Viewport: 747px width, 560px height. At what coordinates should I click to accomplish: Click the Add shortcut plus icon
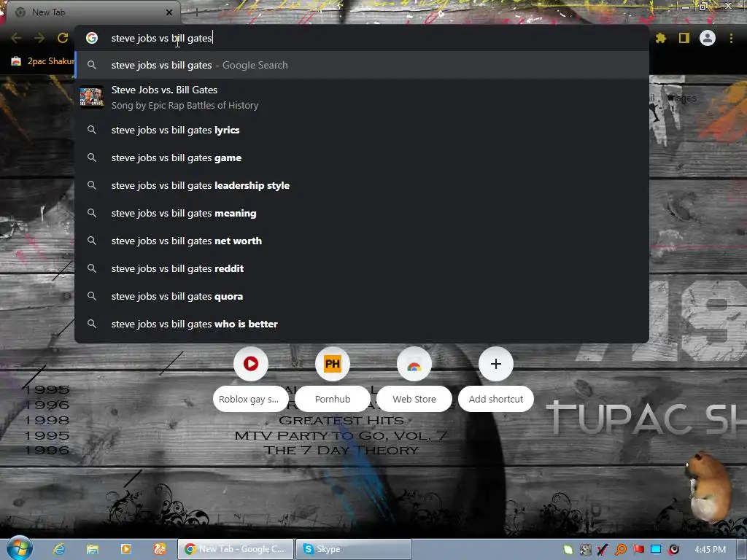(x=496, y=364)
